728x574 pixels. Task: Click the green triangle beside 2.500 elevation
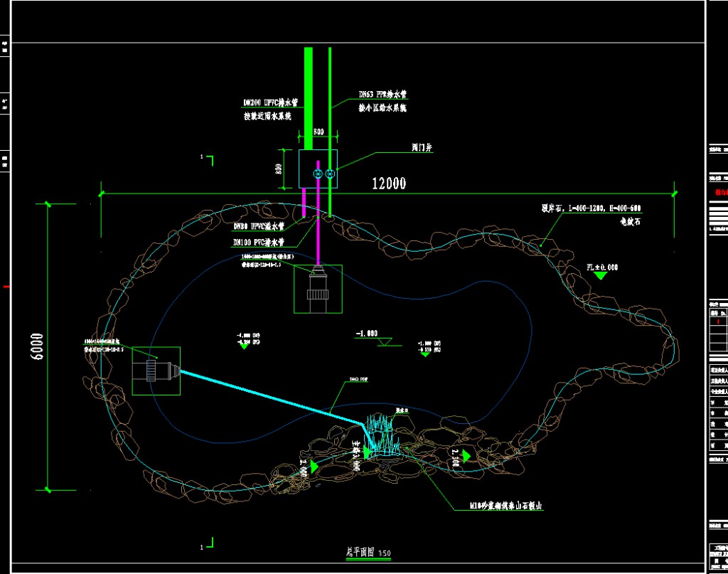466,456
